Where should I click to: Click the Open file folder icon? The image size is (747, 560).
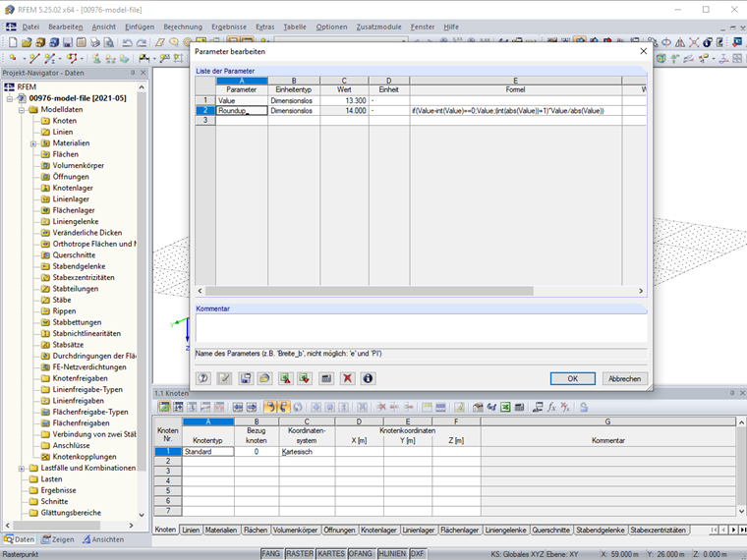27,42
